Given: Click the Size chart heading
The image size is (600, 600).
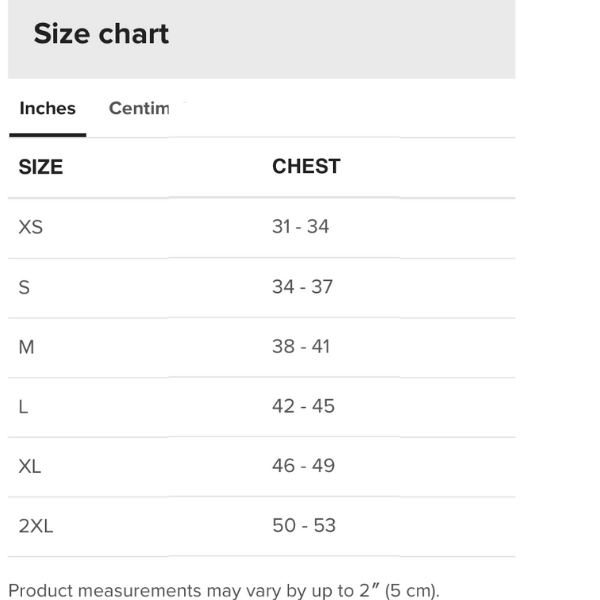Looking at the screenshot, I should point(101,34).
